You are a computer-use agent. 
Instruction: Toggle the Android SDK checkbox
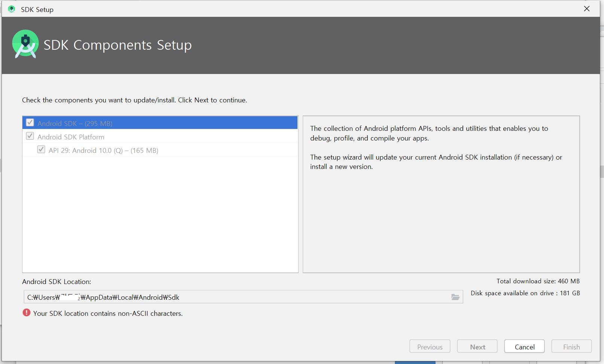tap(30, 123)
